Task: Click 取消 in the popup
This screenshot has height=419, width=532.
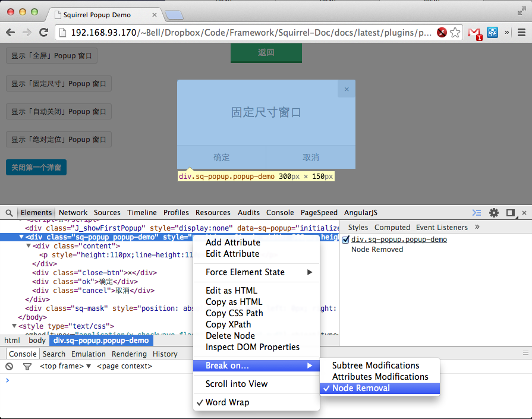Action: (311, 157)
